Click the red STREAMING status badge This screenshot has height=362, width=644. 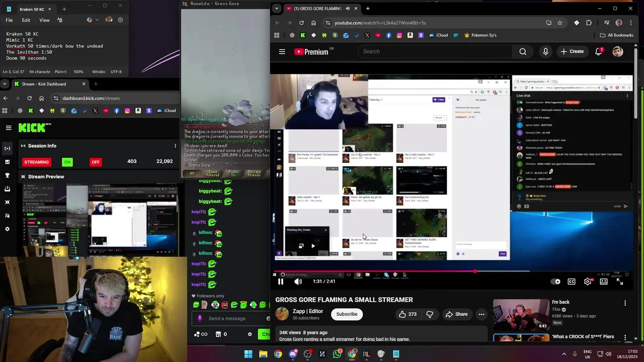point(37,162)
